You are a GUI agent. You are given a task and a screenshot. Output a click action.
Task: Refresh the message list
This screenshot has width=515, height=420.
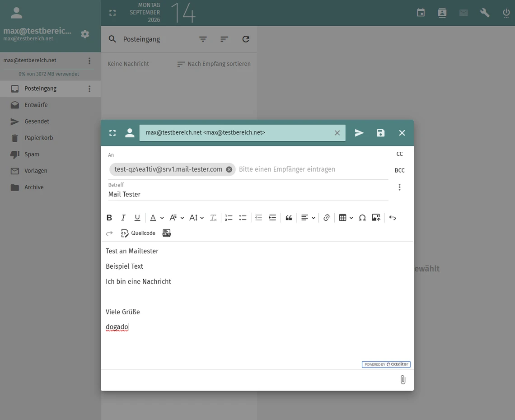246,39
